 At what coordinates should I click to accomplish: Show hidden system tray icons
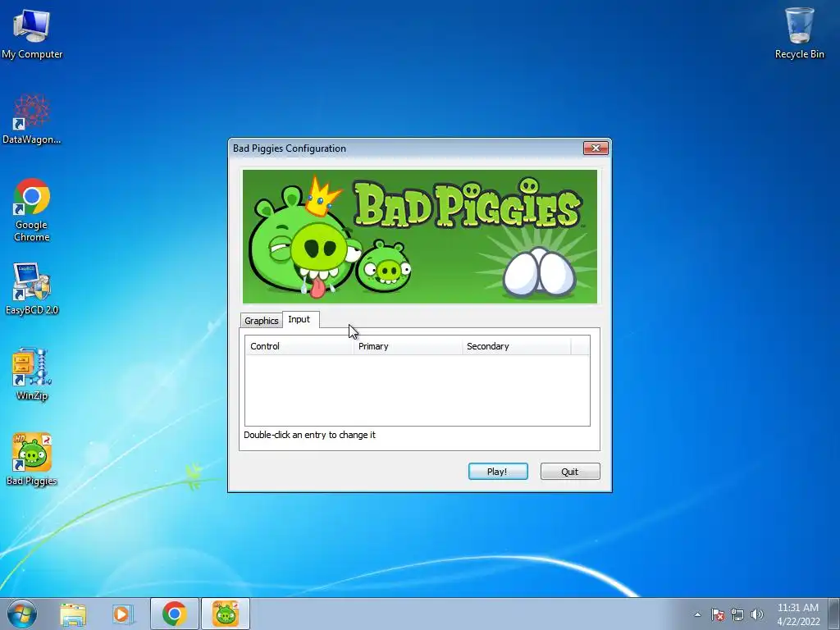pos(697,614)
